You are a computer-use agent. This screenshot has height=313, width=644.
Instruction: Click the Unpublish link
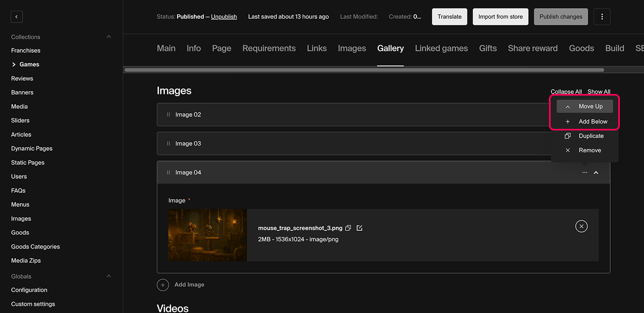pyautogui.click(x=224, y=17)
